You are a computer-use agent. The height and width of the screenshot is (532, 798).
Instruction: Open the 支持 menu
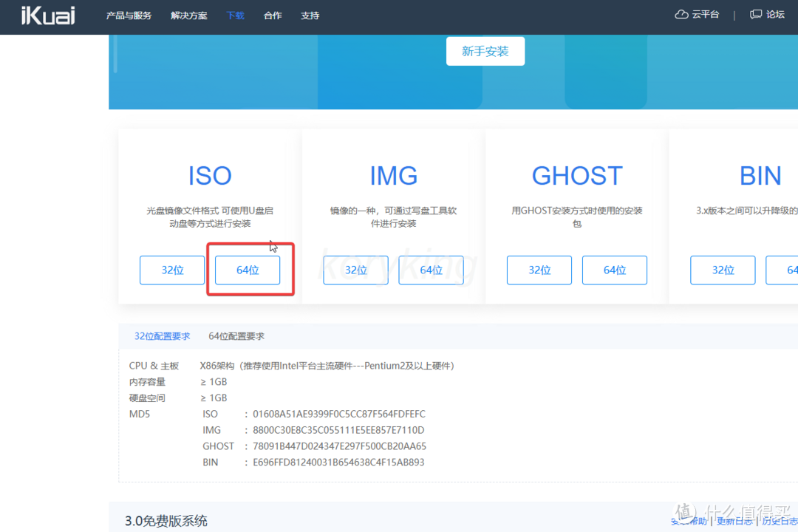coord(310,16)
